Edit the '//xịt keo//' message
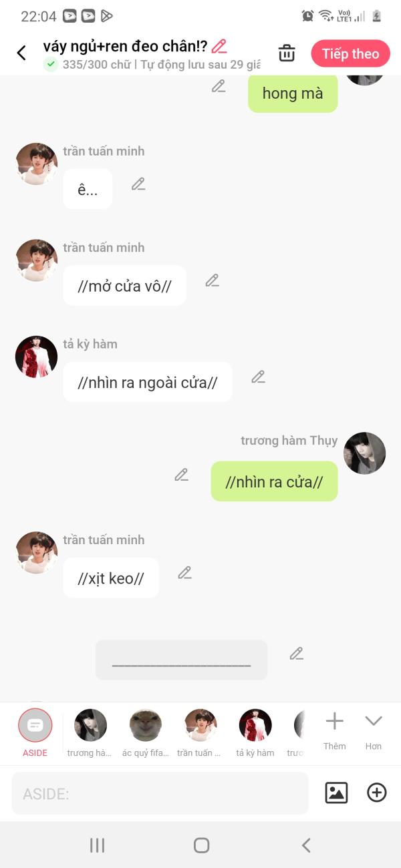Viewport: 401px width, 868px height. 185,572
